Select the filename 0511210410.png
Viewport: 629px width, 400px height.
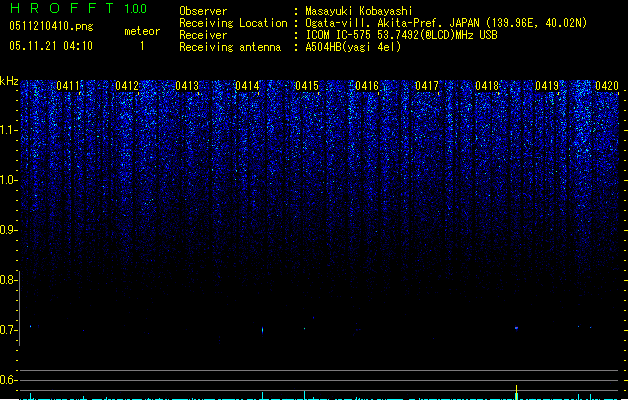coord(51,26)
